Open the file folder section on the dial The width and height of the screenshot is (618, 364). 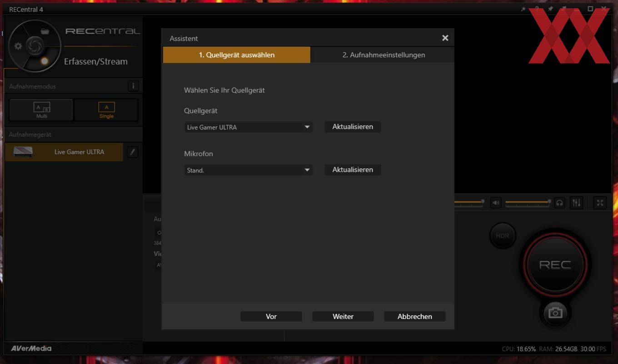[45, 31]
